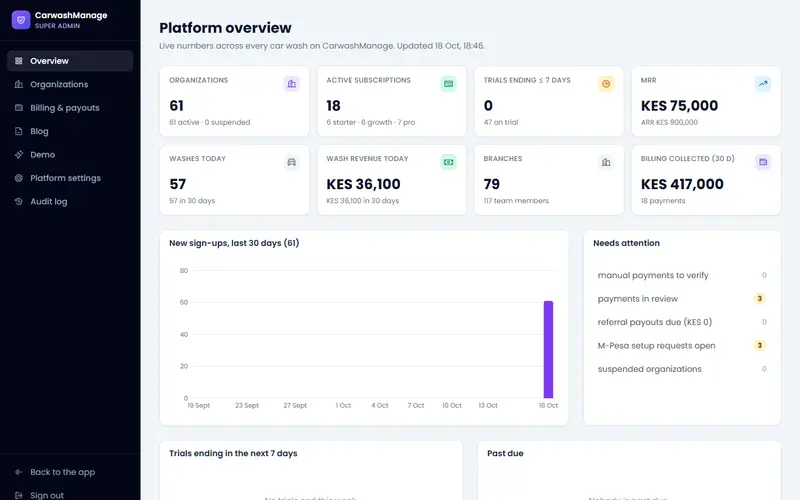This screenshot has height=500, width=800.
Task: Click the Active Subscriptions value 18
Action: point(333,106)
